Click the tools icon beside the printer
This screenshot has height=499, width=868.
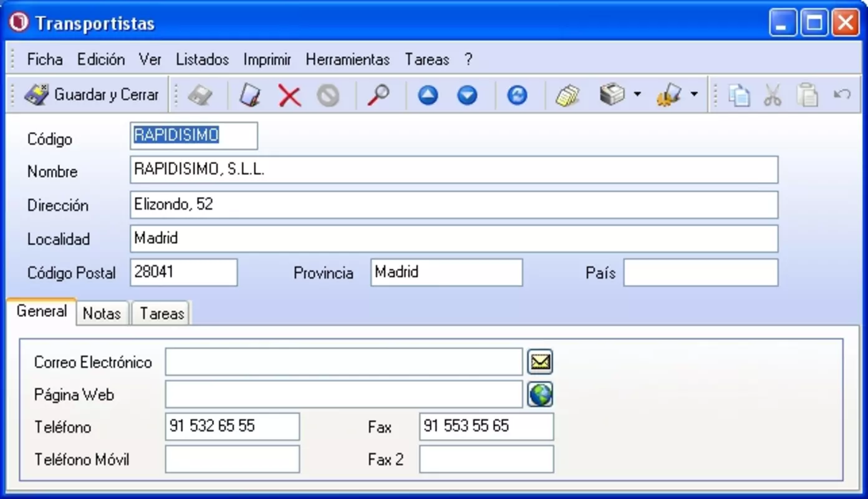click(x=669, y=95)
